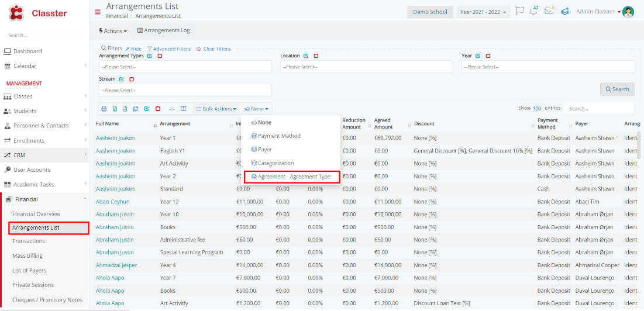This screenshot has height=311, width=644.
Task: Toggle the hamburger sidebar menu
Action: click(98, 12)
